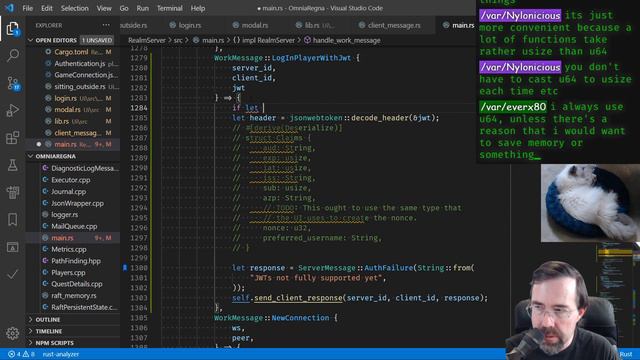The height and width of the screenshot is (360, 640).
Task: Open the Run menu
Action: click(142, 8)
